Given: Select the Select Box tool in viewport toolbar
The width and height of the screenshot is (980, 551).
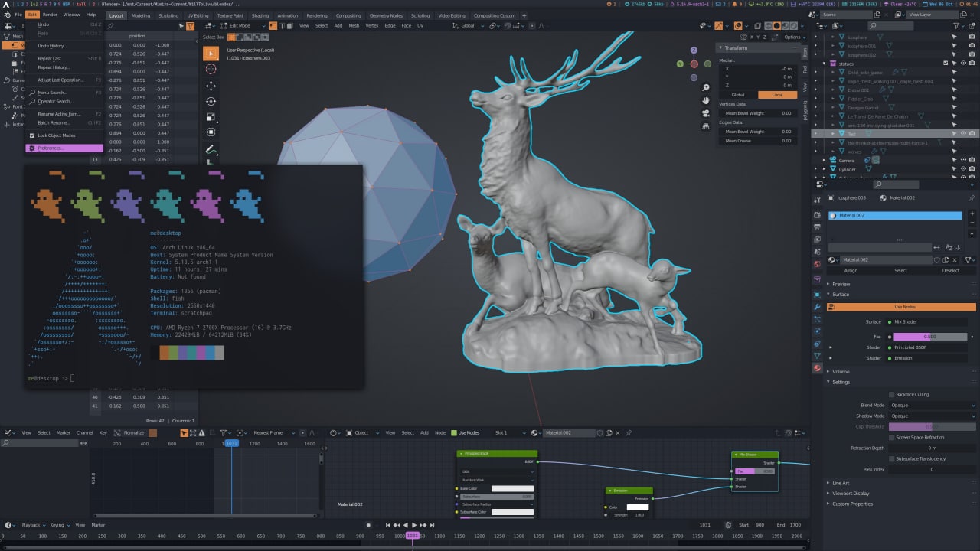Looking at the screenshot, I should coord(211,54).
